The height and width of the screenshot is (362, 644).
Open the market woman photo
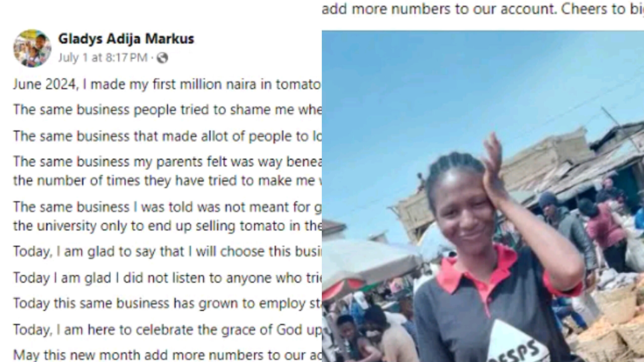(483, 196)
